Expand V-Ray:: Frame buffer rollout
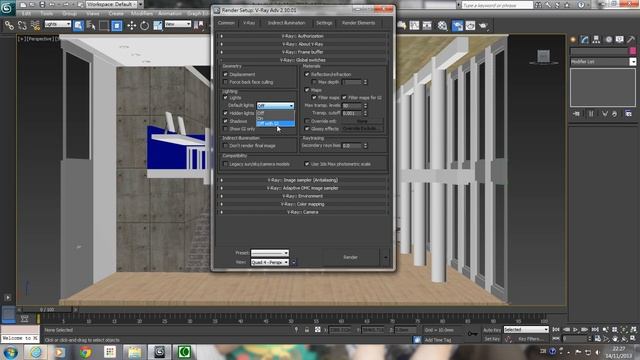Screen dimensions: 640x360 coord(302,52)
